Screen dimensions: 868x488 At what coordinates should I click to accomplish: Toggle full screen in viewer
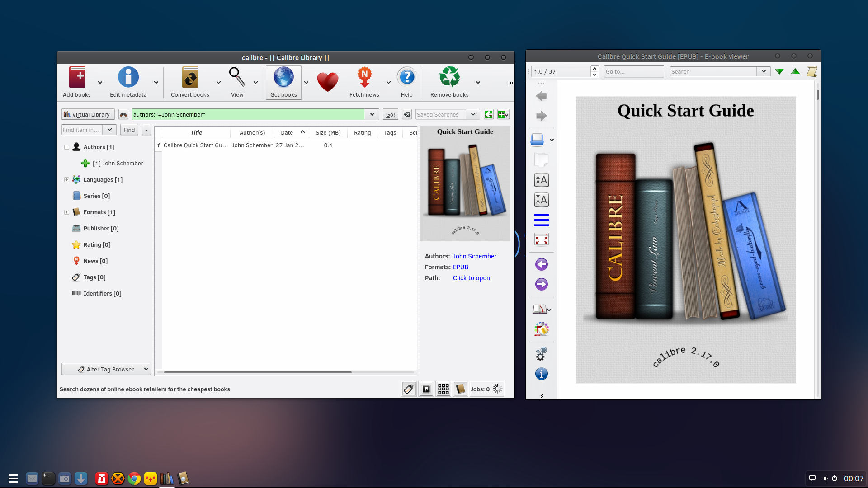pyautogui.click(x=541, y=239)
